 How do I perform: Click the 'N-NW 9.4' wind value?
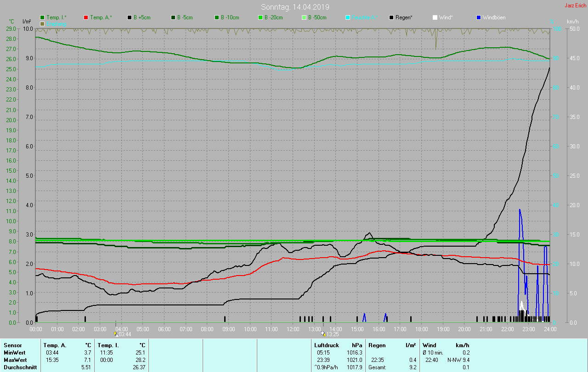(x=458, y=360)
